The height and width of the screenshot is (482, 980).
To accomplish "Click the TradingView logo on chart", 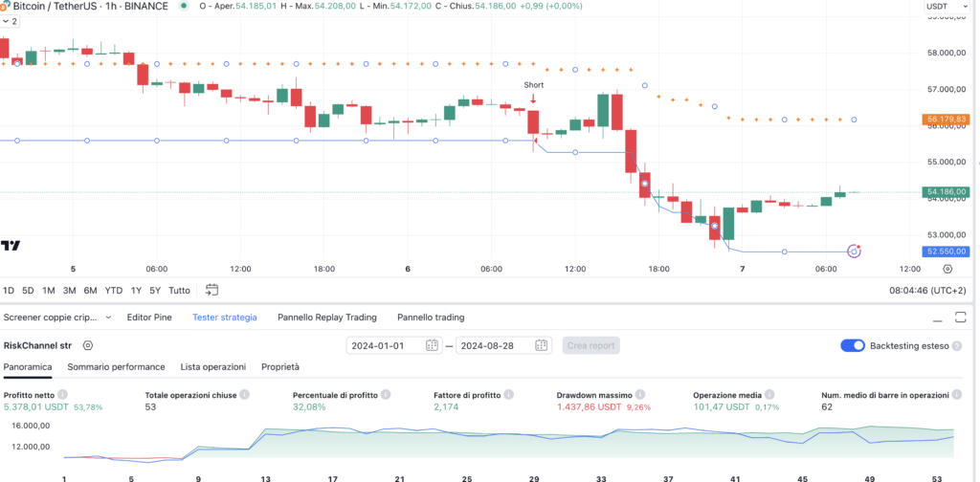I will [10, 246].
